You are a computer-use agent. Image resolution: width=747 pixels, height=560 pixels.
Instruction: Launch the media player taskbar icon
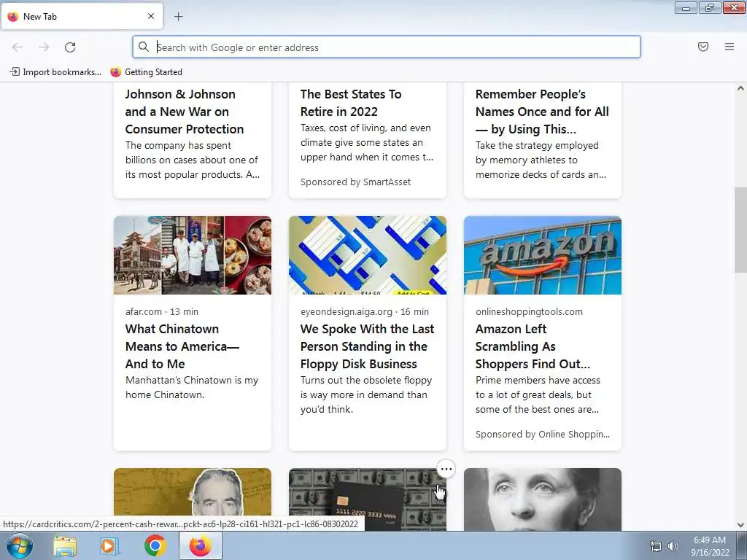(109, 546)
